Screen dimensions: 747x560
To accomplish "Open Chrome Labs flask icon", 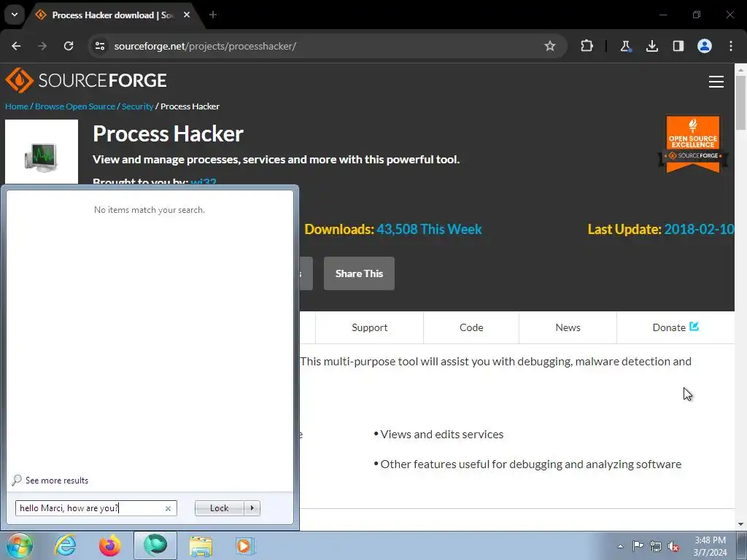I will (625, 46).
